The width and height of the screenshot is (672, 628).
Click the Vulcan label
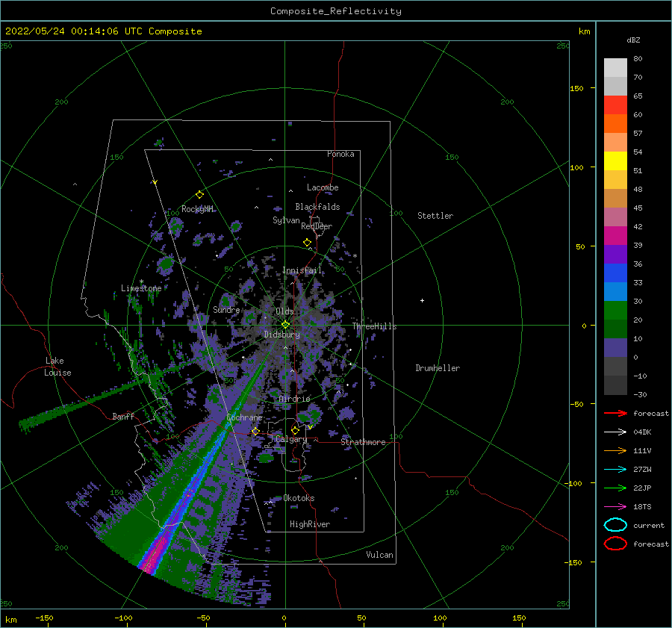(380, 555)
